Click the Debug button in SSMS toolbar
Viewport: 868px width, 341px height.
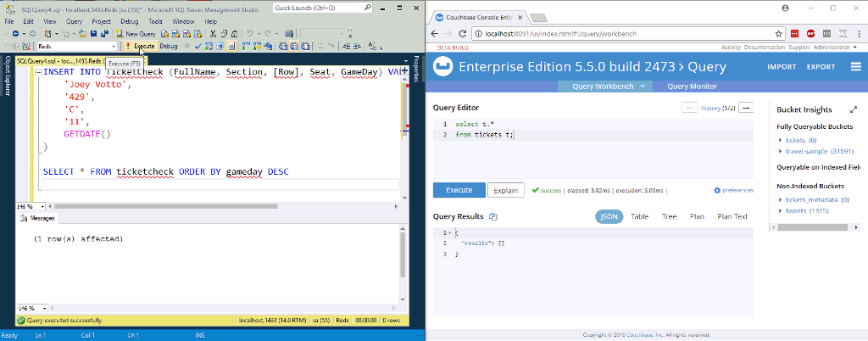point(169,47)
